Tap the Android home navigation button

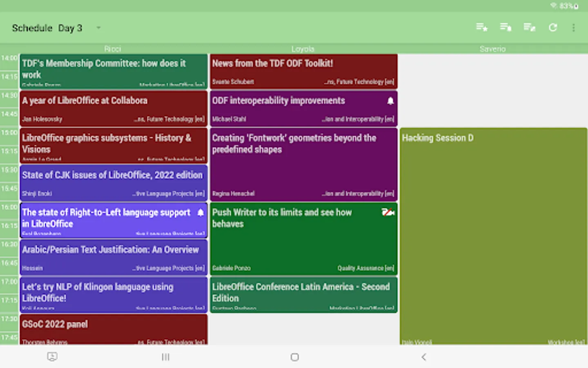[x=294, y=357]
